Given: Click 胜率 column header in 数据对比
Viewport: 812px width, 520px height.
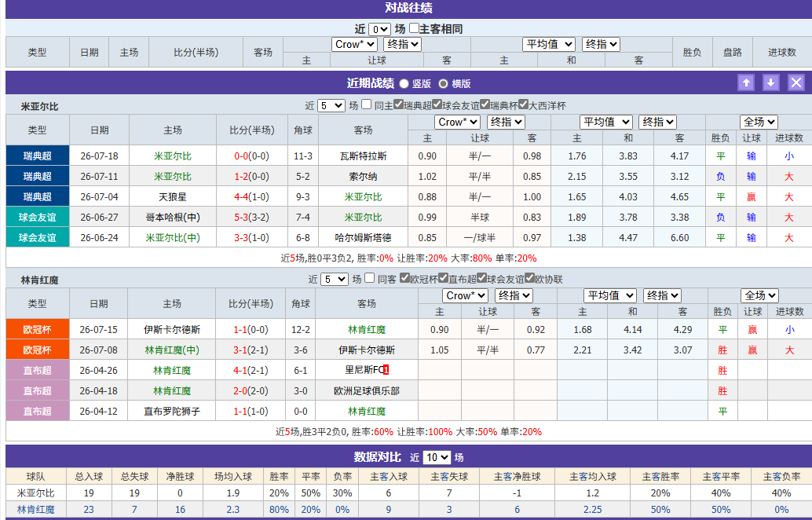Looking at the screenshot, I should (x=279, y=477).
